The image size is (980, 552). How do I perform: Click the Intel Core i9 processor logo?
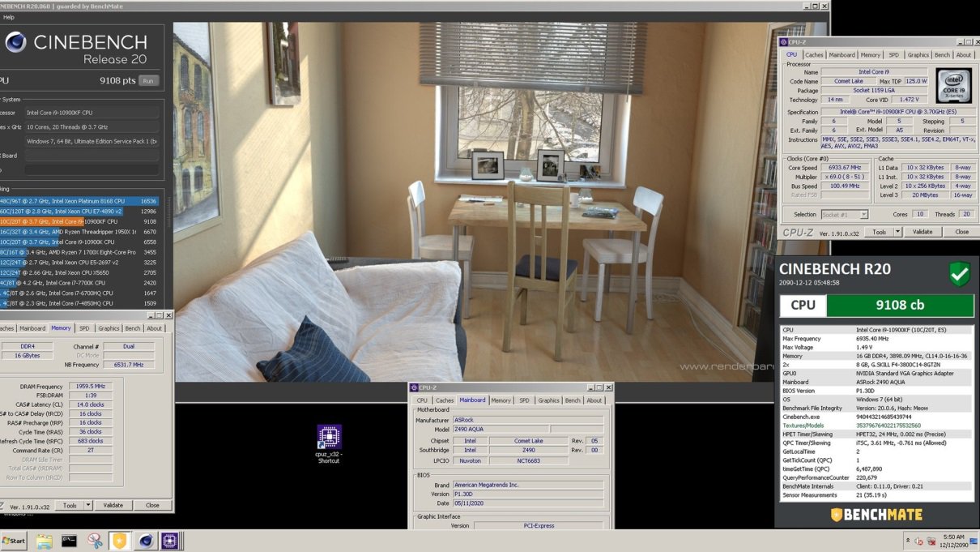pyautogui.click(x=953, y=86)
